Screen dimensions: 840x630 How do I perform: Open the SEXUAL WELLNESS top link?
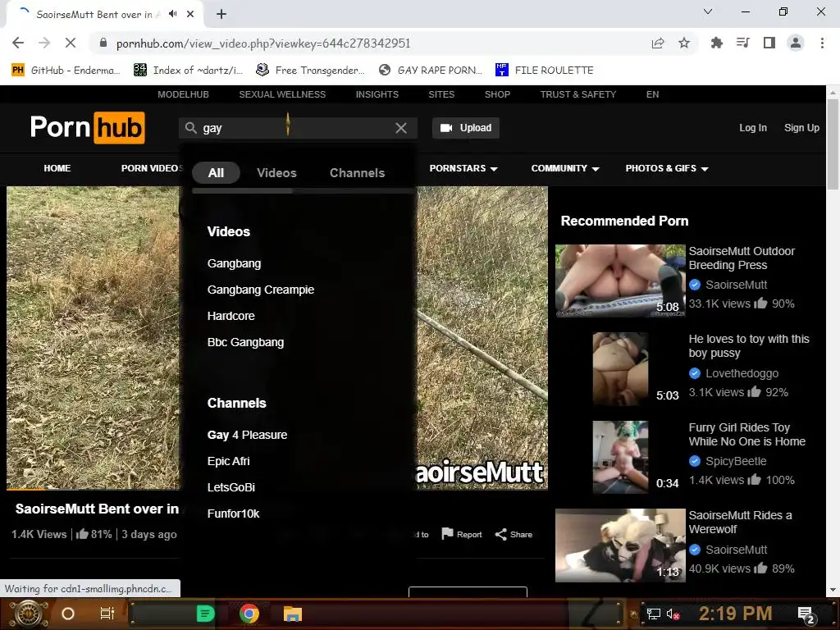282,94
